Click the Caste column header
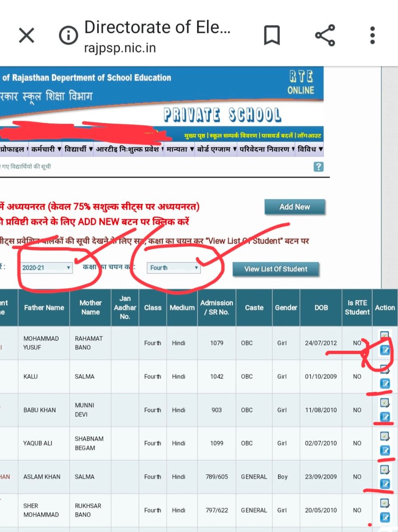This screenshot has height=532, width=398. coord(254,308)
